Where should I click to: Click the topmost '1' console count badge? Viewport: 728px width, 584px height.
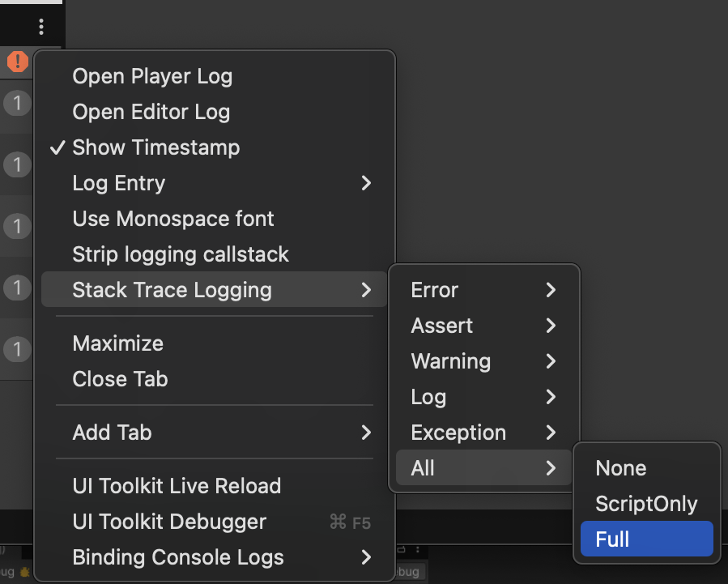[18, 103]
